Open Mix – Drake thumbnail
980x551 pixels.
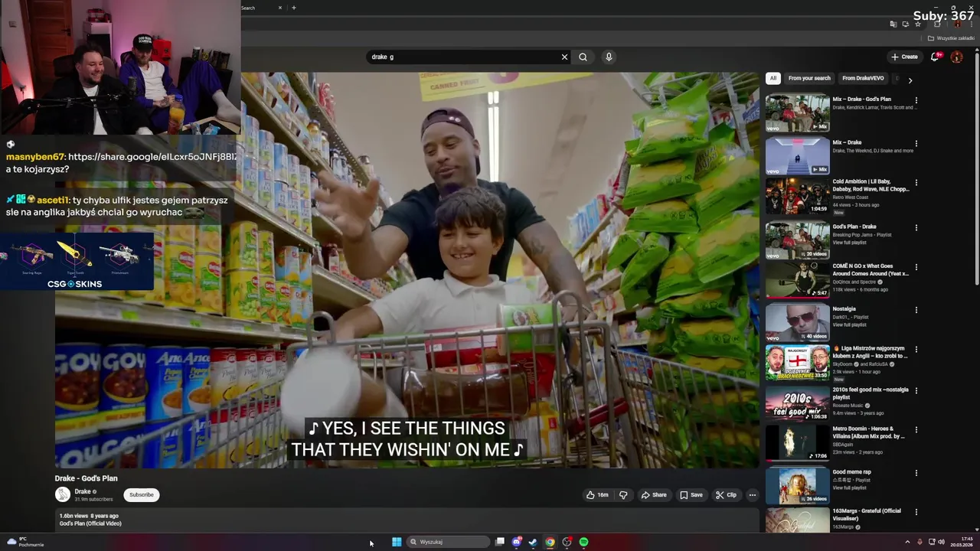coord(797,156)
